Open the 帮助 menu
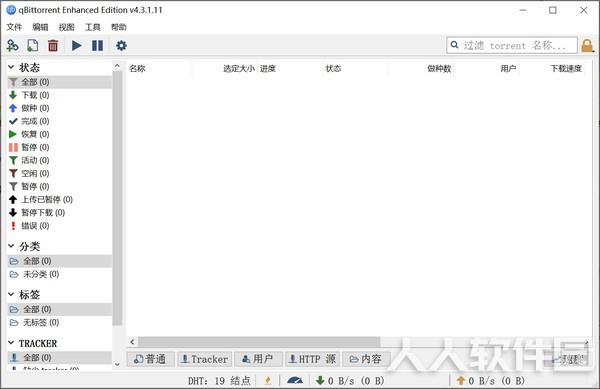This screenshot has width=600, height=389. (119, 27)
